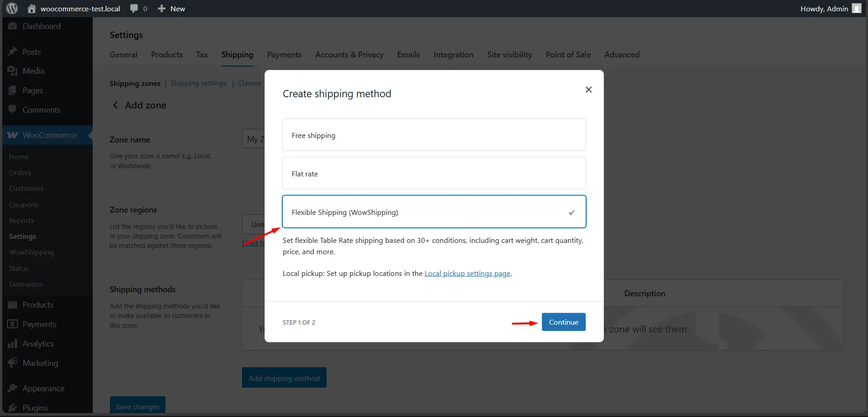Open the New content dropdown in admin bar

[x=171, y=8]
